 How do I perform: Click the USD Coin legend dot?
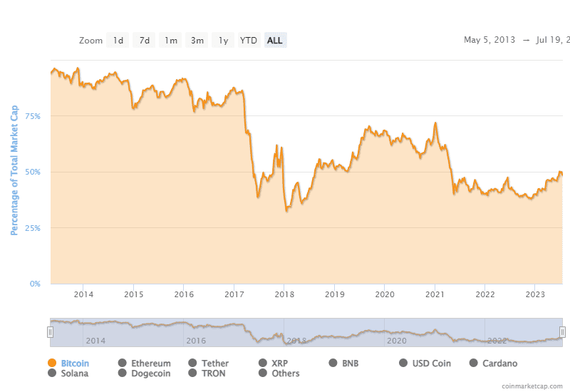[403, 363]
